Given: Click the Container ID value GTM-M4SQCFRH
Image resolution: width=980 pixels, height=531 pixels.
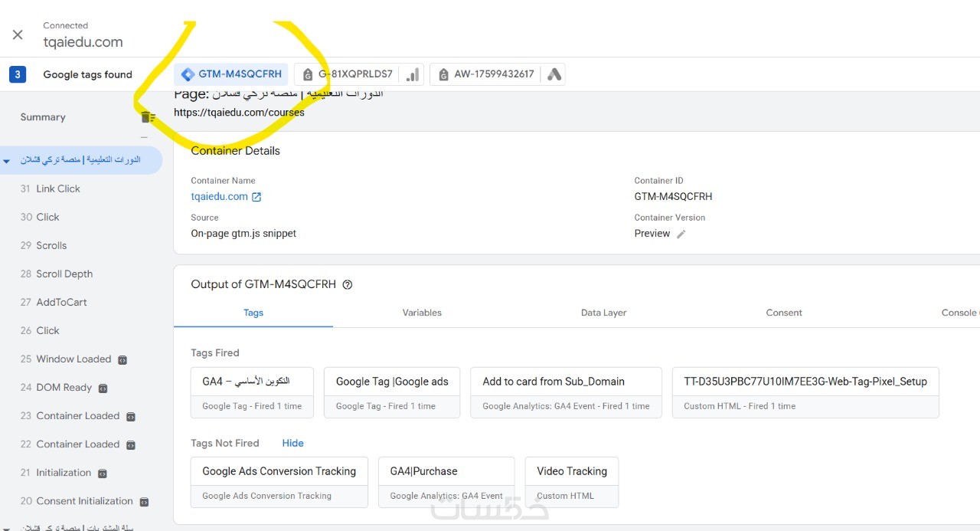Looking at the screenshot, I should coord(673,196).
